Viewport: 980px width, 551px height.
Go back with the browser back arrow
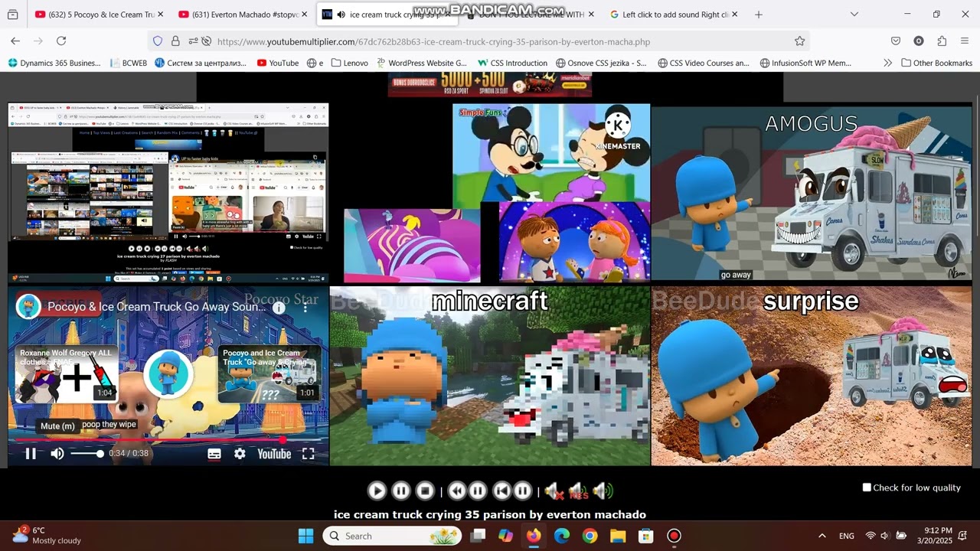[x=15, y=41]
